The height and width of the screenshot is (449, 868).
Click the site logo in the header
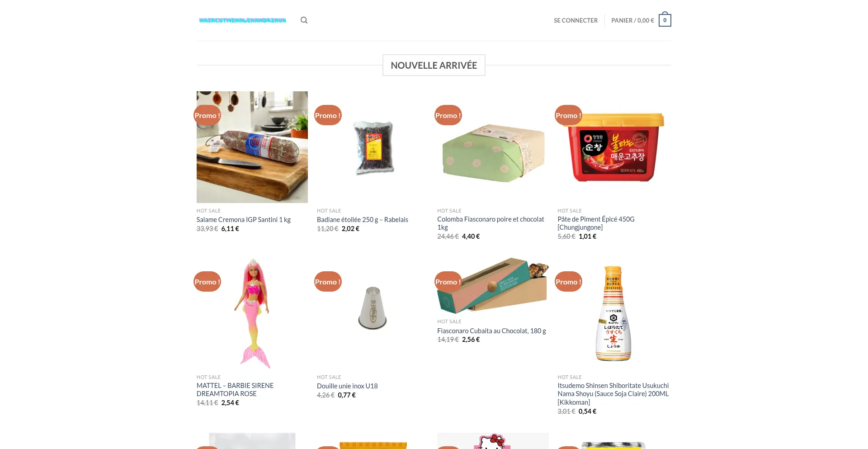[x=243, y=20]
